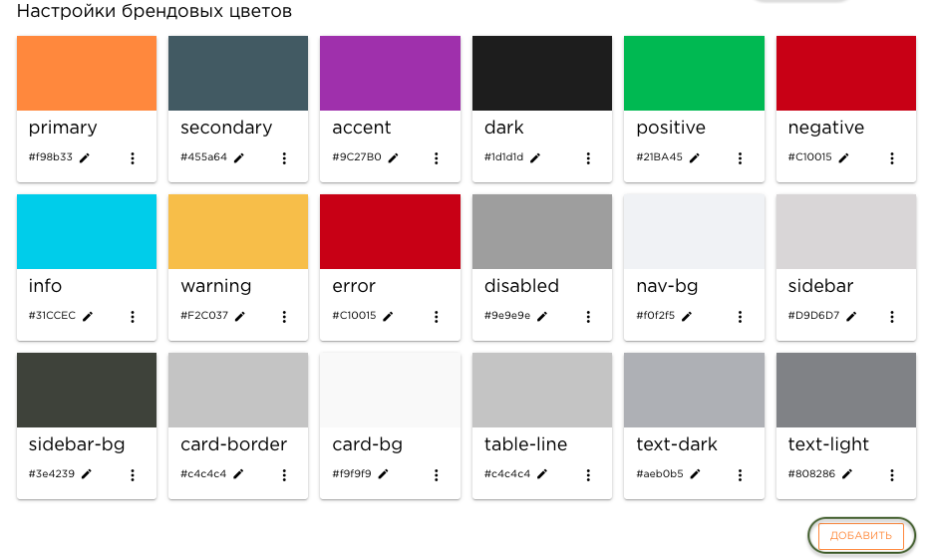930x560 pixels.
Task: Edit the nav-bg color value
Action: click(x=686, y=316)
